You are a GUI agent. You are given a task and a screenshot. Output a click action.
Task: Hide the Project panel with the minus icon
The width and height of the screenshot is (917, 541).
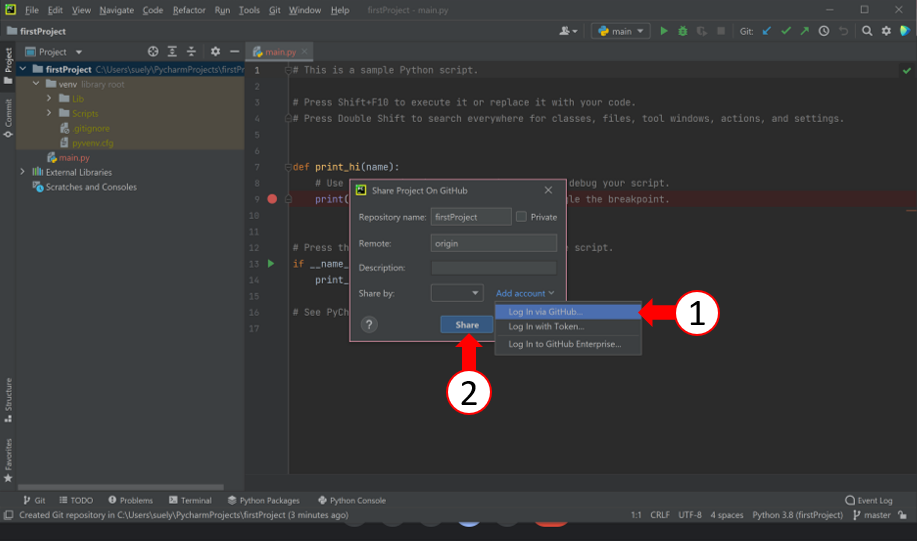(x=235, y=51)
